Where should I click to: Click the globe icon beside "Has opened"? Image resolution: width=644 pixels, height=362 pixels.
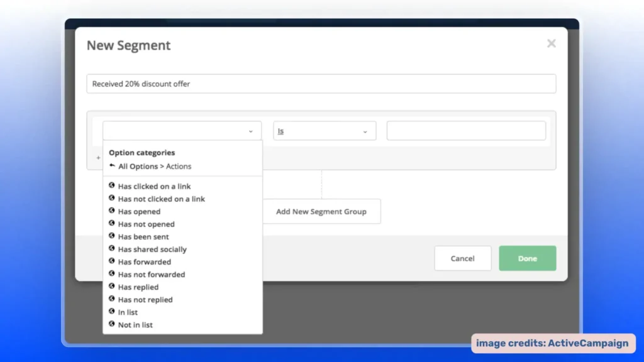[111, 211]
